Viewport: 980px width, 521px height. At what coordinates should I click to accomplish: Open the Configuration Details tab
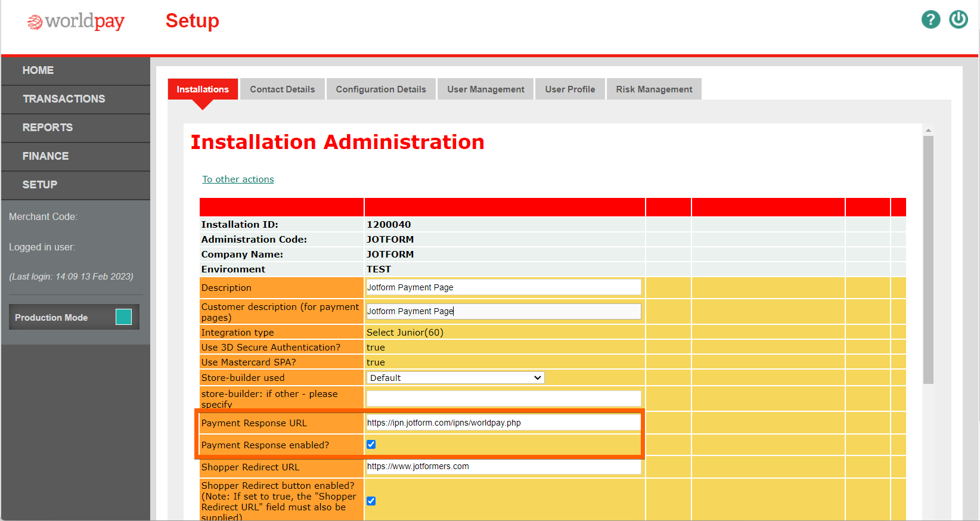pyautogui.click(x=381, y=89)
